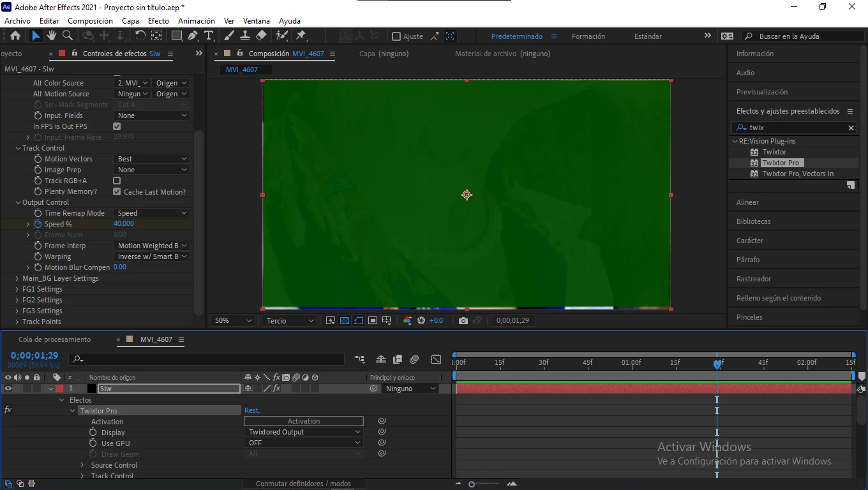Enable motion blur for all layers
Viewport: 868px width, 490px height.
click(414, 359)
